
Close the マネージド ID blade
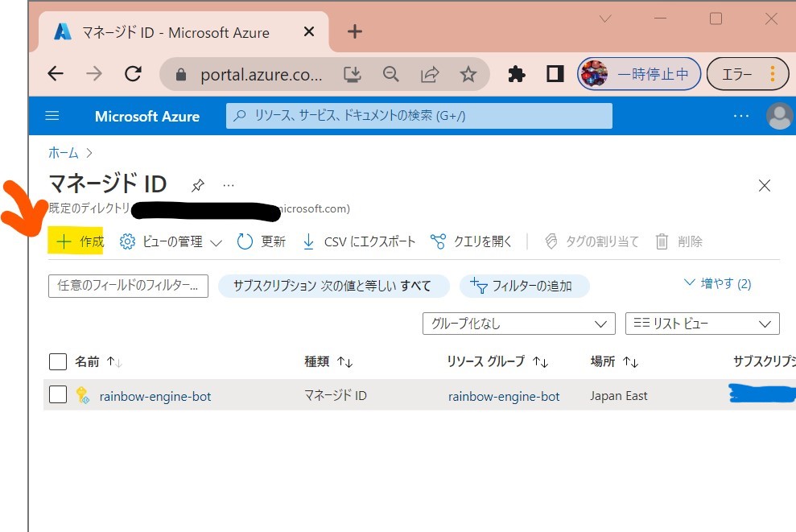pyautogui.click(x=765, y=185)
